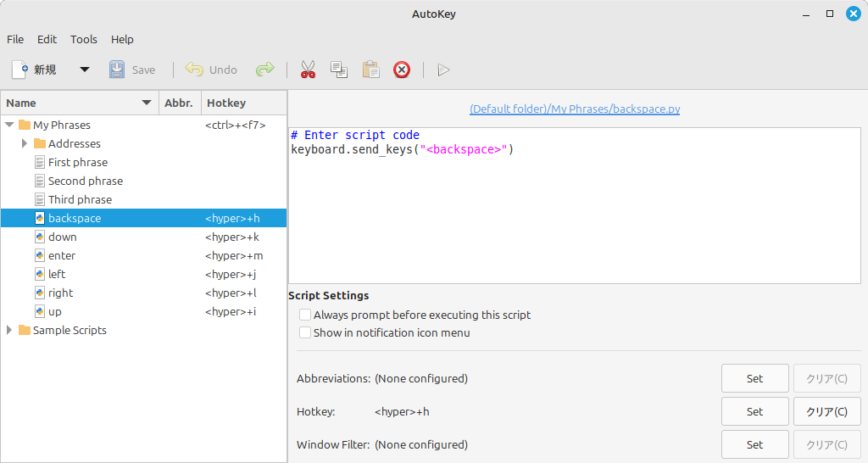Select the backspace script row
This screenshot has width=868, height=463.
coord(143,218)
